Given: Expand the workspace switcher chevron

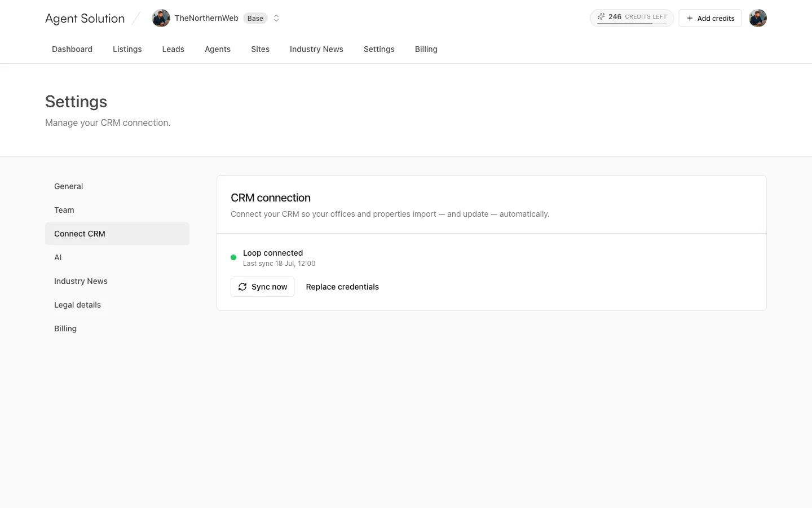Looking at the screenshot, I should [x=276, y=18].
